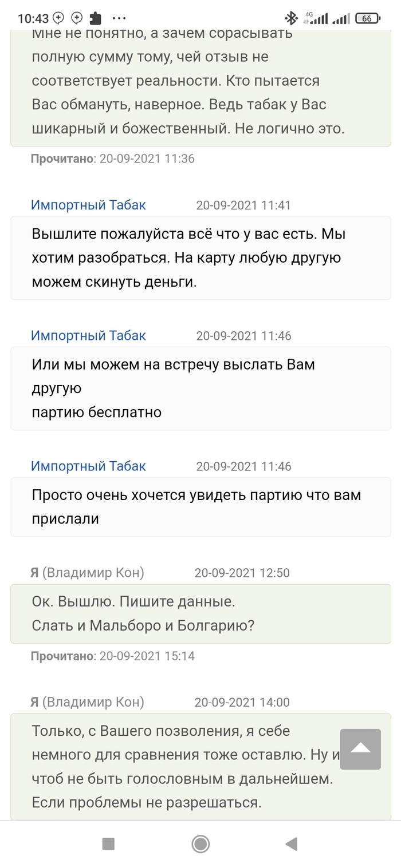Tap the scroll-to-top arrow button
The width and height of the screenshot is (401, 868).
point(360,748)
